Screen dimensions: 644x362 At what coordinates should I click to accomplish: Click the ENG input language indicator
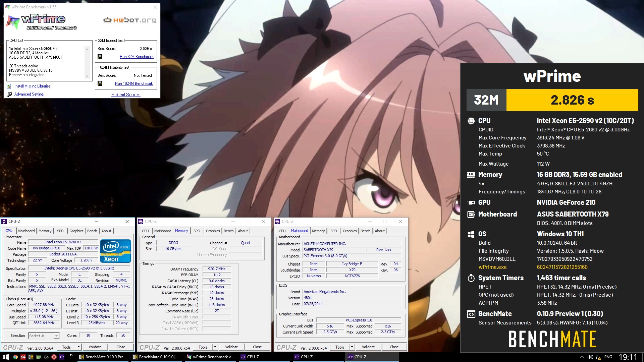point(608,357)
